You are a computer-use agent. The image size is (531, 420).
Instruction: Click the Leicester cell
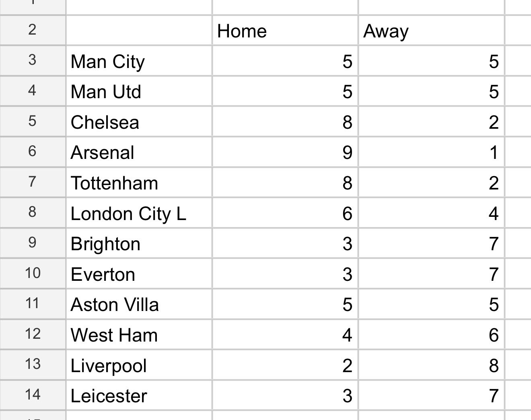click(139, 396)
